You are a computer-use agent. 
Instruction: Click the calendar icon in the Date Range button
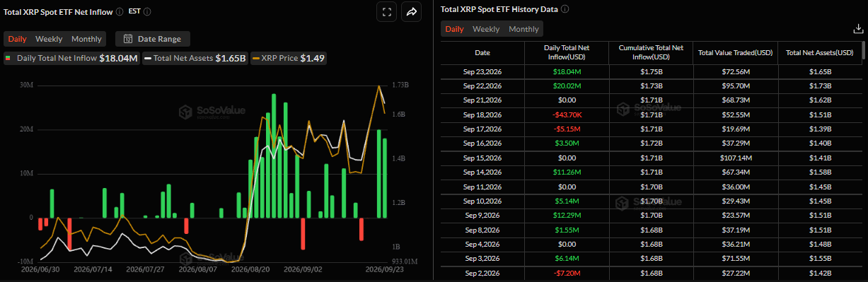[x=129, y=39]
